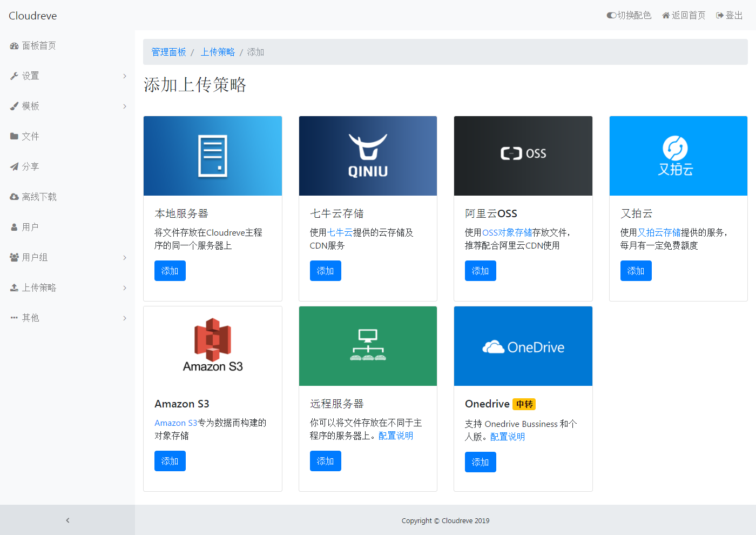Click the 添加上传策略 page heading
The height and width of the screenshot is (535, 756).
click(195, 85)
